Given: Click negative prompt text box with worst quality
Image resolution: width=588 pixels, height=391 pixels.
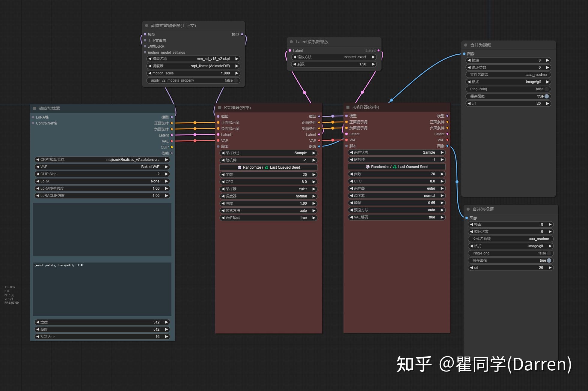Looking at the screenshot, I should pyautogui.click(x=102, y=289).
